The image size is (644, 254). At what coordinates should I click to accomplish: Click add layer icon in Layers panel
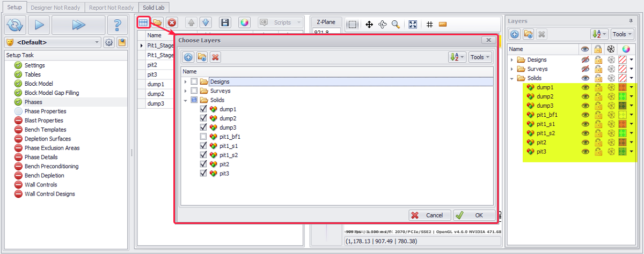[515, 34]
